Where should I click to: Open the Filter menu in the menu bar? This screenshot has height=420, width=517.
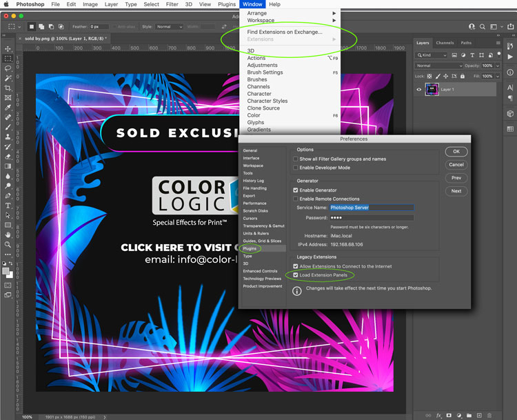(172, 4)
